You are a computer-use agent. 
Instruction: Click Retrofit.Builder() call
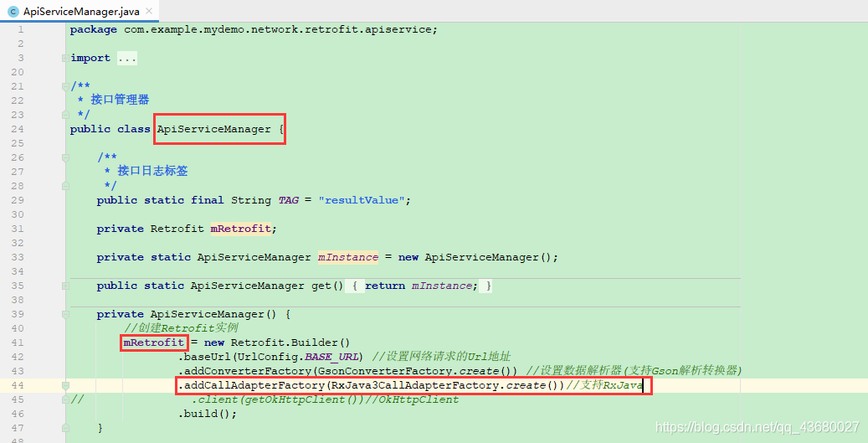290,343
